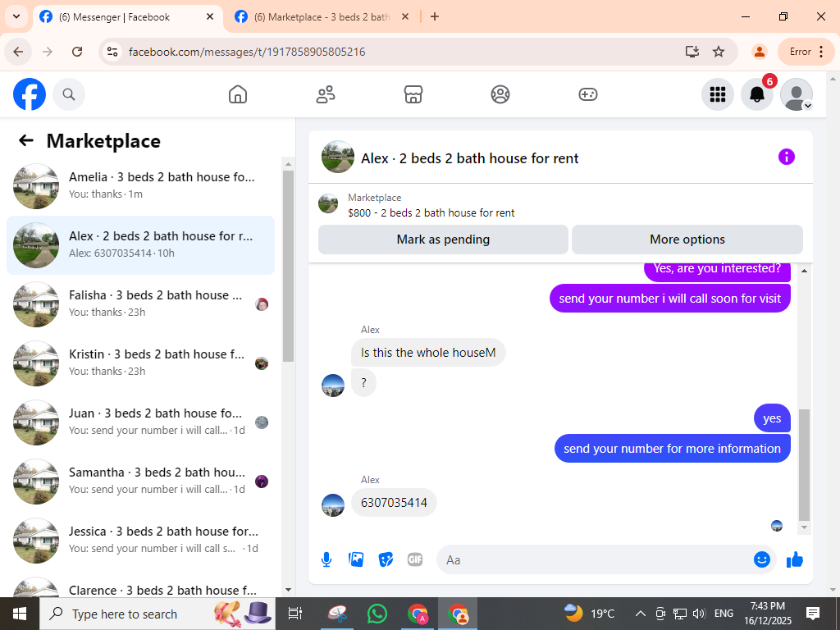
Task: Open WhatsApp from the taskbar
Action: [377, 614]
